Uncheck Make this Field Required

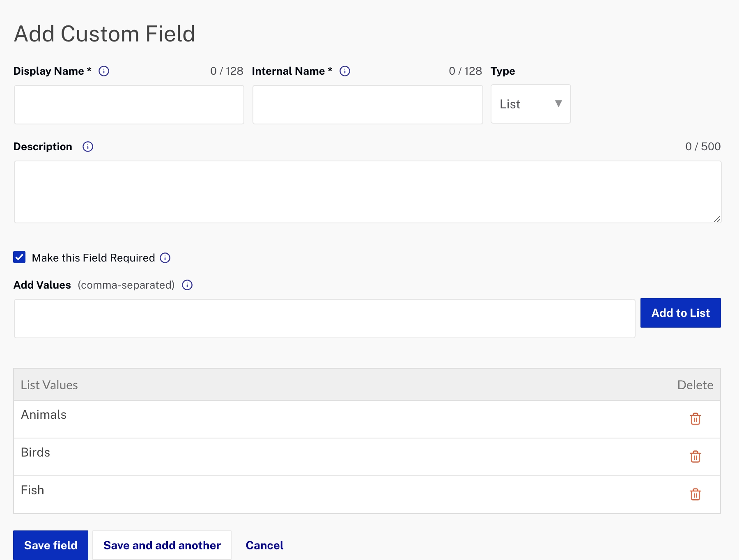coord(19,257)
